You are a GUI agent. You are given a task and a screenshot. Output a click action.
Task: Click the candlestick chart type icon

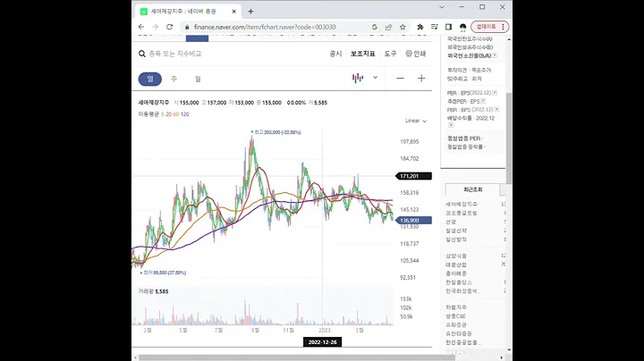coord(358,78)
